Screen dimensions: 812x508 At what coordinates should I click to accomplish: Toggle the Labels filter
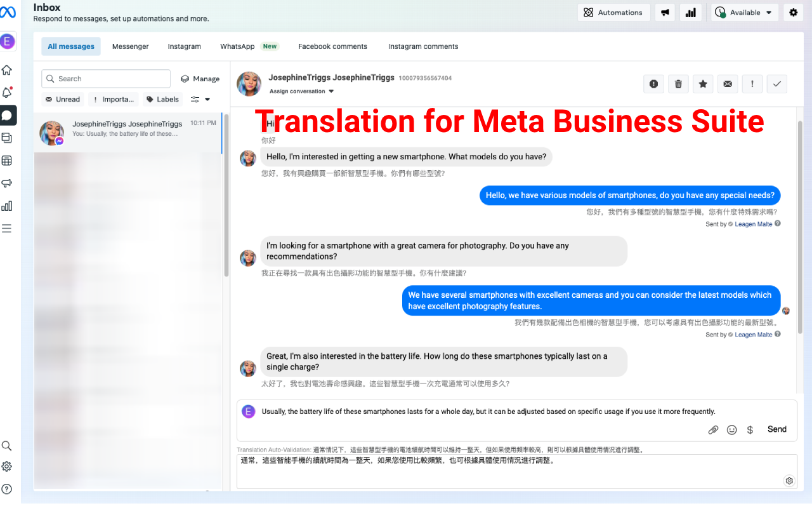tap(162, 99)
